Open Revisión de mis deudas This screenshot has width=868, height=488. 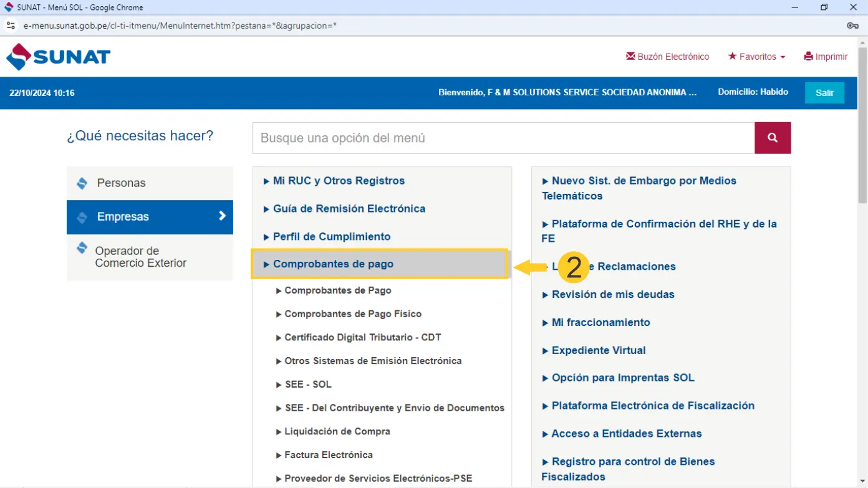pos(612,294)
